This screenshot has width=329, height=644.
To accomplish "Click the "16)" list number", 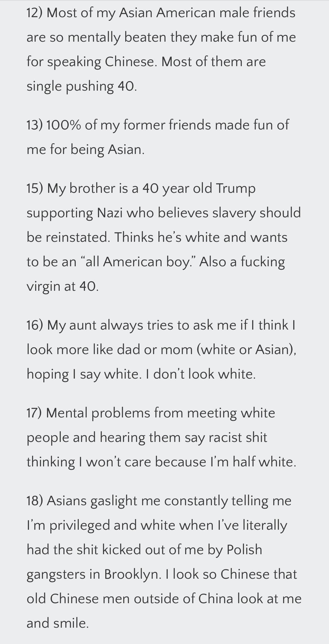I will point(35,325).
